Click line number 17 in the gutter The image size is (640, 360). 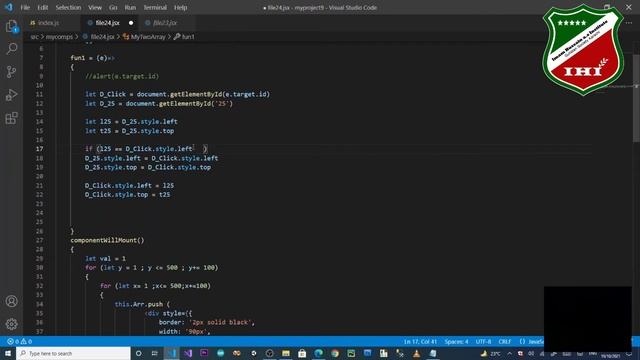[x=40, y=149]
